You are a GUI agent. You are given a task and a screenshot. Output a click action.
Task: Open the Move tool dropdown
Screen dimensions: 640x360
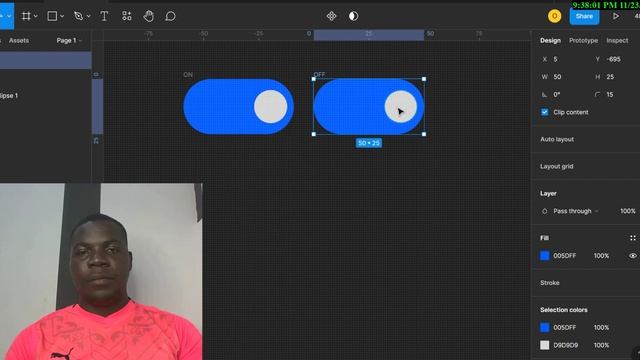pyautogui.click(x=9, y=16)
